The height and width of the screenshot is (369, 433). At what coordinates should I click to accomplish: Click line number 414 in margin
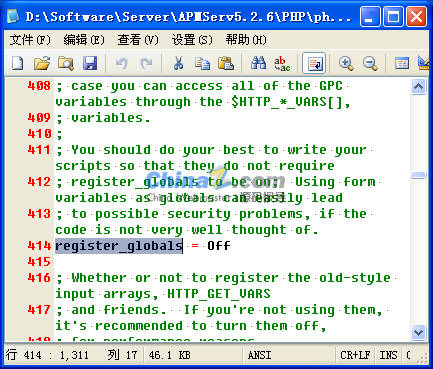coord(39,246)
